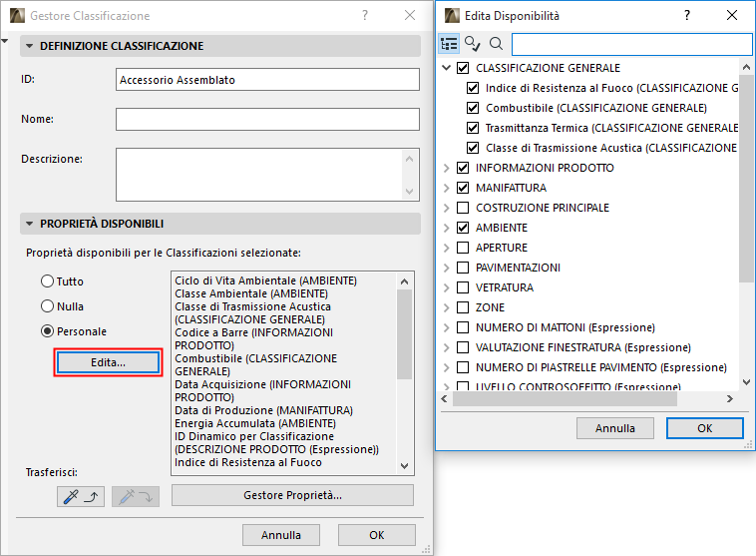
Task: Select the Tutto radio option
Action: click(47, 280)
